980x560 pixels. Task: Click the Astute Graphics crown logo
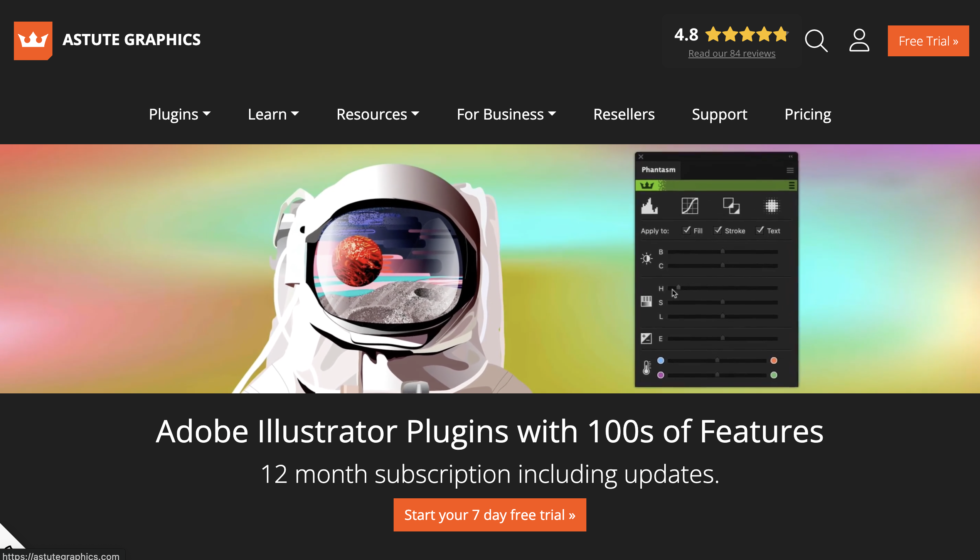tap(33, 40)
